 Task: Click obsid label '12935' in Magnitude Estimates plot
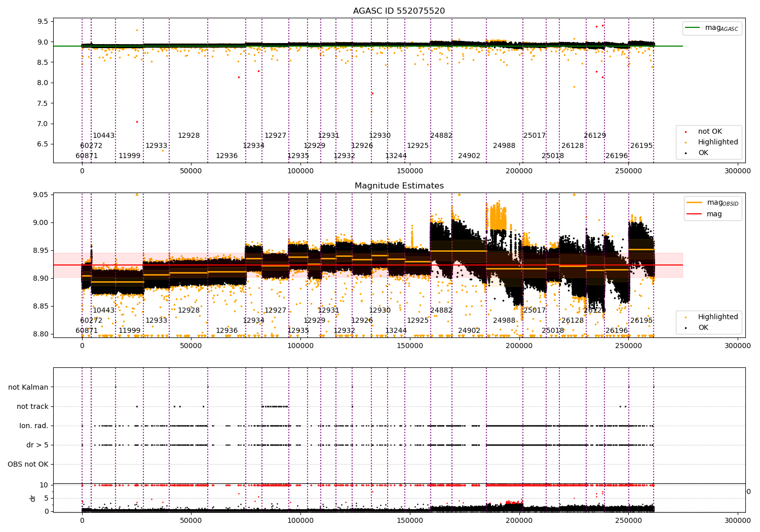298,331
